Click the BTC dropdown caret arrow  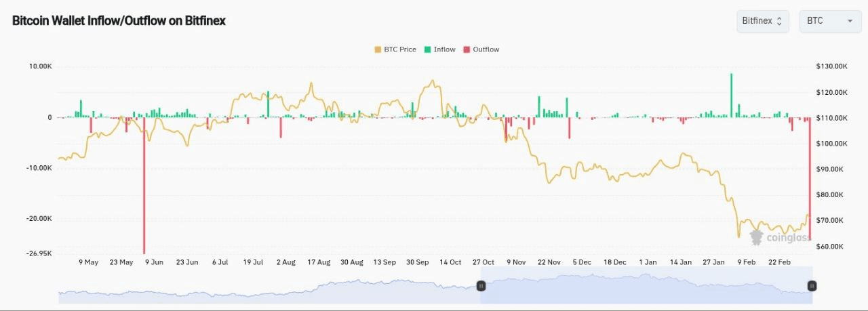(x=850, y=21)
